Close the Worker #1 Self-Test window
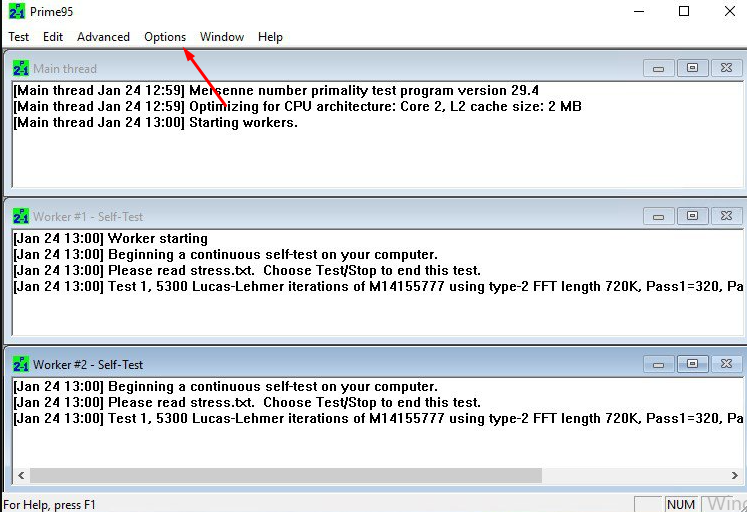The height and width of the screenshot is (512, 747). (726, 217)
